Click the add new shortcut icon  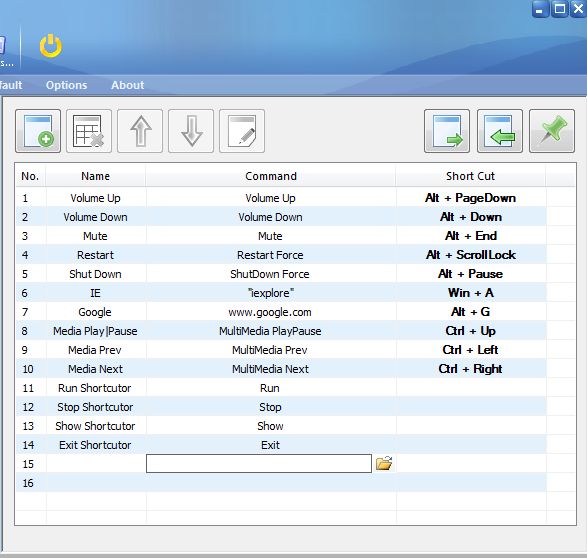38,131
